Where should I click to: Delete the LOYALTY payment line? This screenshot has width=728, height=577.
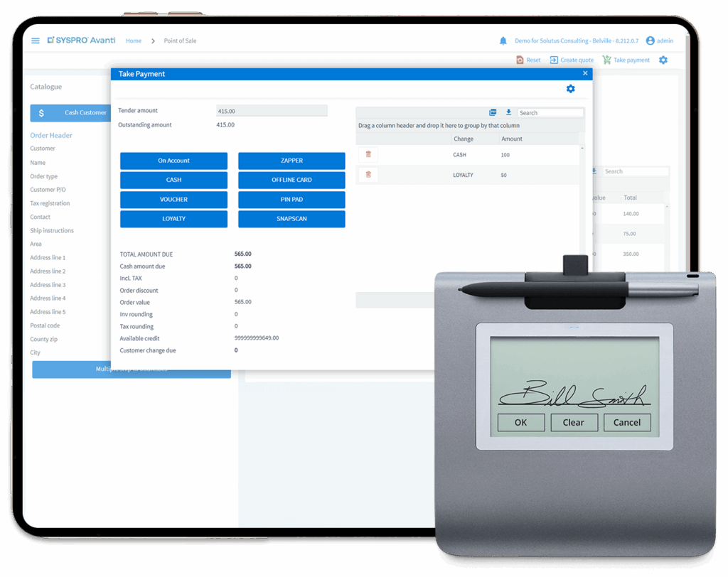click(x=368, y=175)
